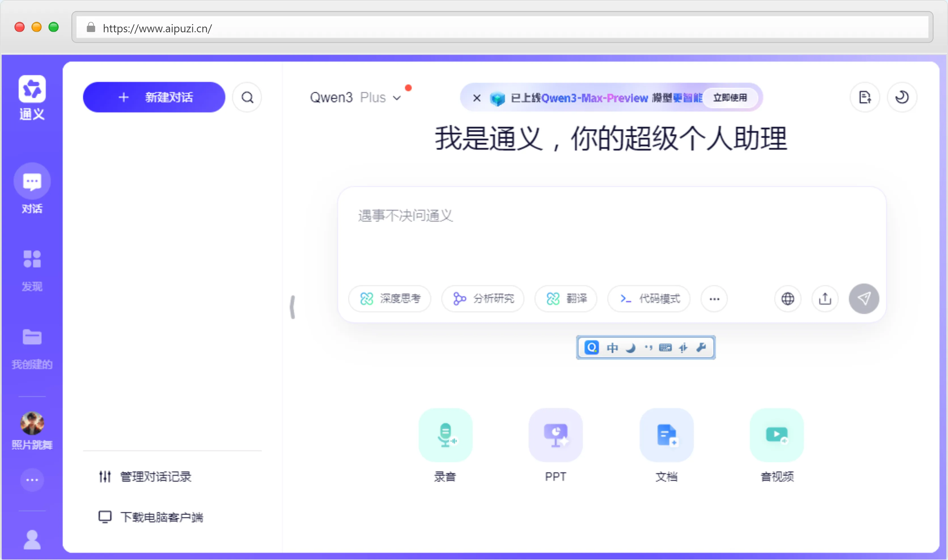Search conversations with magnifier icon
The image size is (948, 560).
(247, 97)
